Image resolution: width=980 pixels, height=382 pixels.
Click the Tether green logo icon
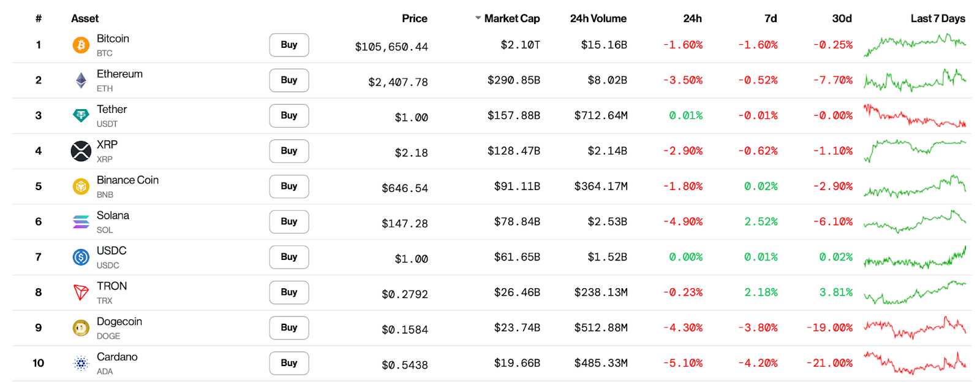coord(81,115)
